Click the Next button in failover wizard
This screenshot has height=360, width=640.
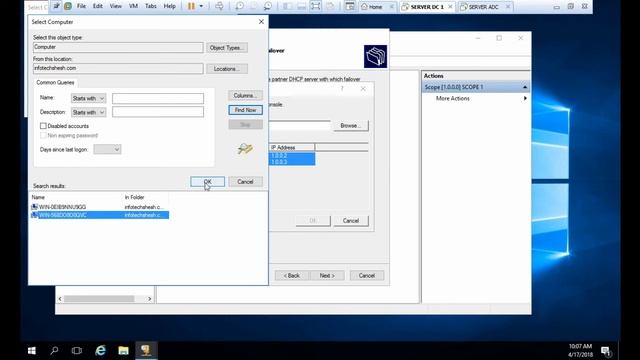(x=327, y=276)
